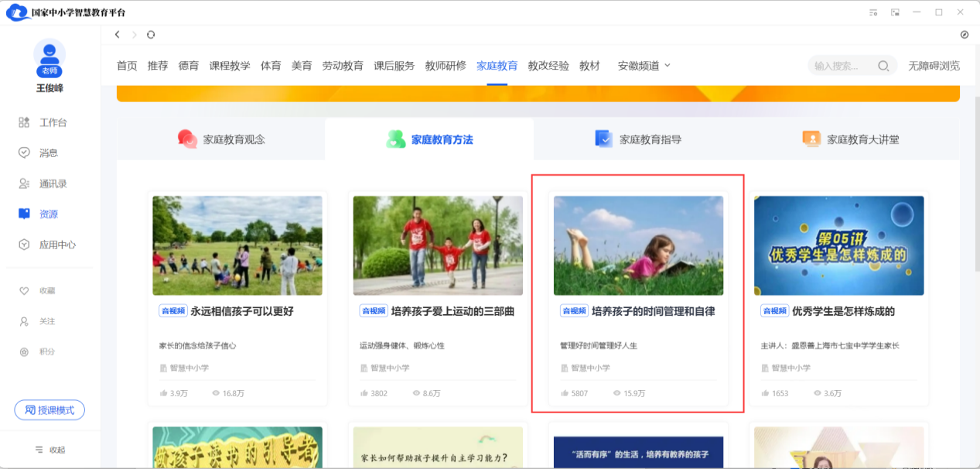This screenshot has height=469, width=980.
Task: Collapse the sidebar with 收起
Action: (50, 450)
